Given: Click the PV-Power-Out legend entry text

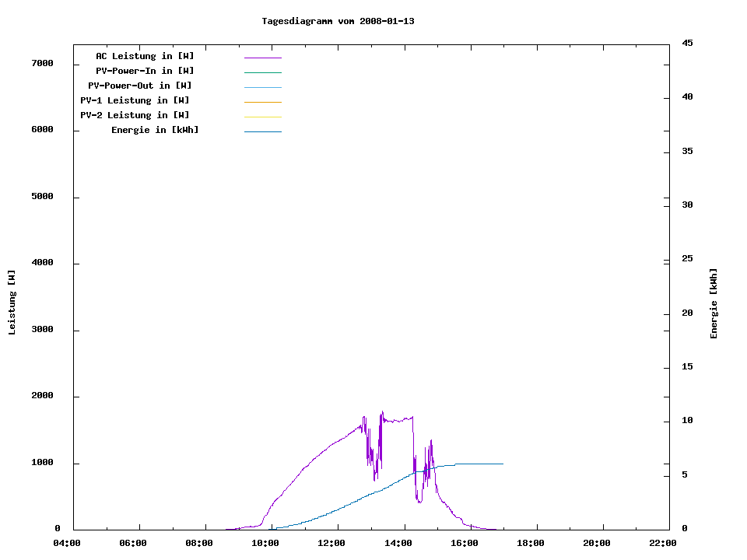Looking at the screenshot, I should 140,86.
